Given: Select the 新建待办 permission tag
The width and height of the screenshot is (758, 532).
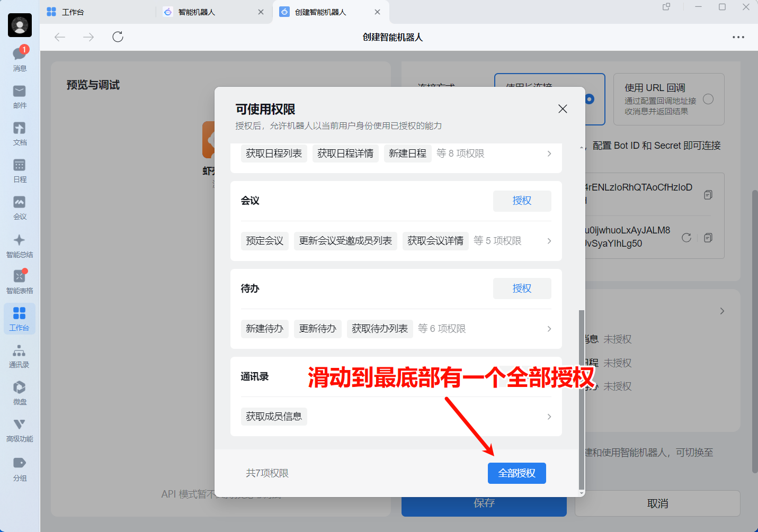Looking at the screenshot, I should [x=264, y=329].
